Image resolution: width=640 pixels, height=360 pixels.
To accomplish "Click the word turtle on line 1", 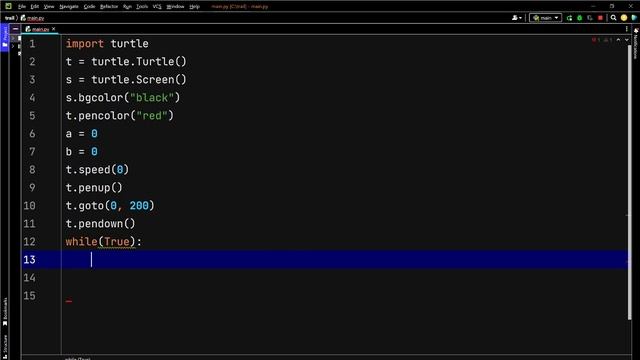I will coord(129,44).
